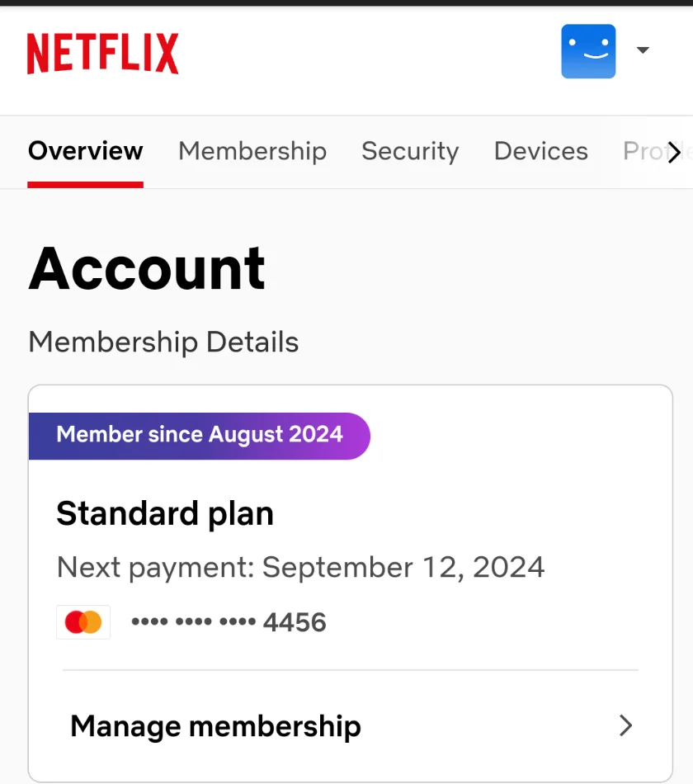This screenshot has height=784, width=693.
Task: Open the blue smiley profile avatar
Action: 588,51
